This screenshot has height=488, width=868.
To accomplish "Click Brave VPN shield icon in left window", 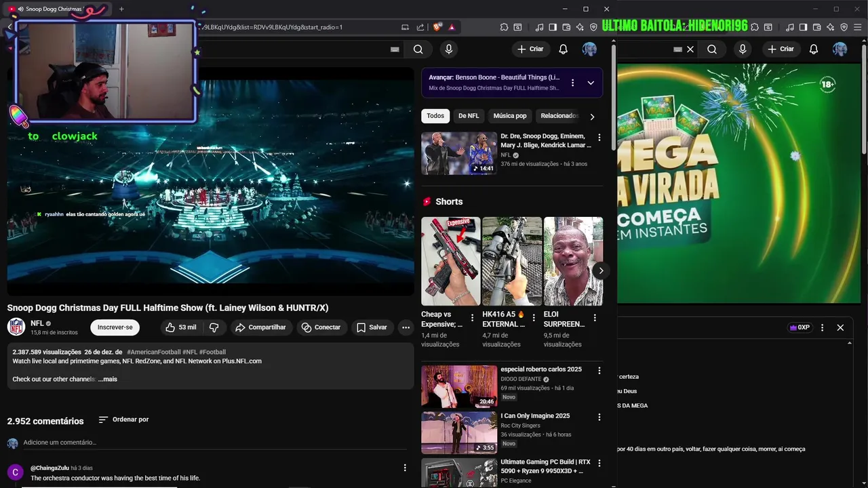I will point(593,27).
